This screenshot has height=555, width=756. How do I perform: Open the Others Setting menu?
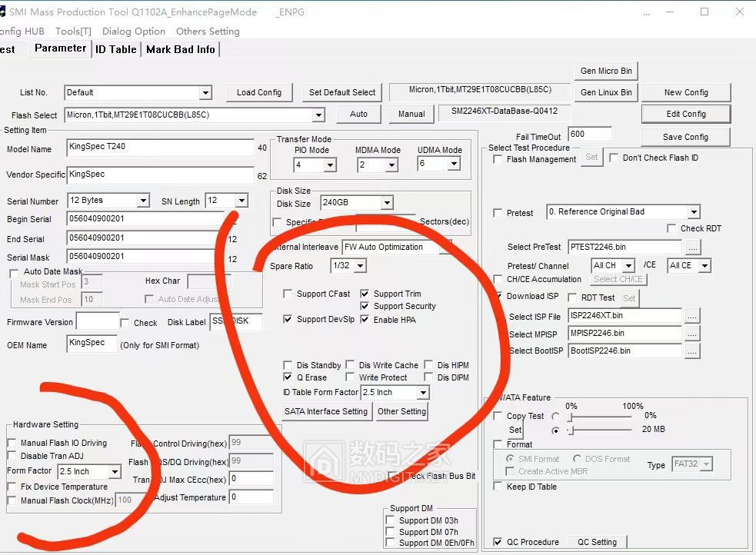coord(208,32)
